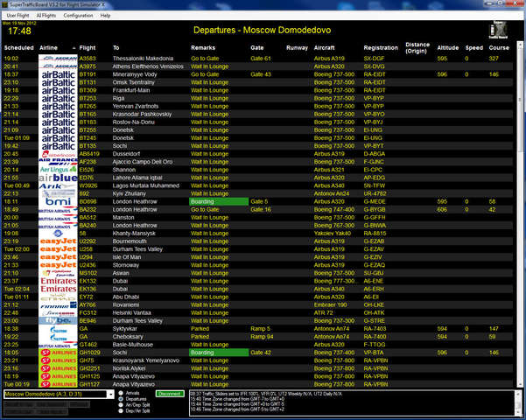Click destination Lagos Murtala Muhammed
The width and height of the screenshot is (526, 420).
click(x=146, y=185)
